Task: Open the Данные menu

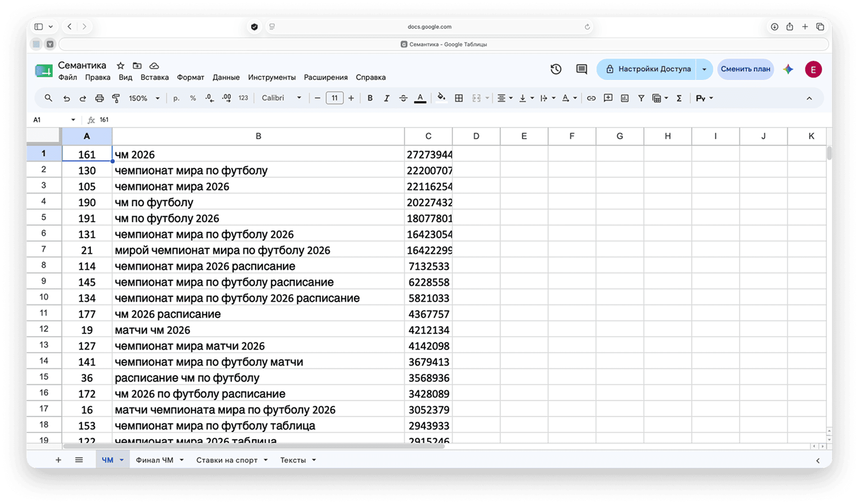Action: tap(226, 77)
